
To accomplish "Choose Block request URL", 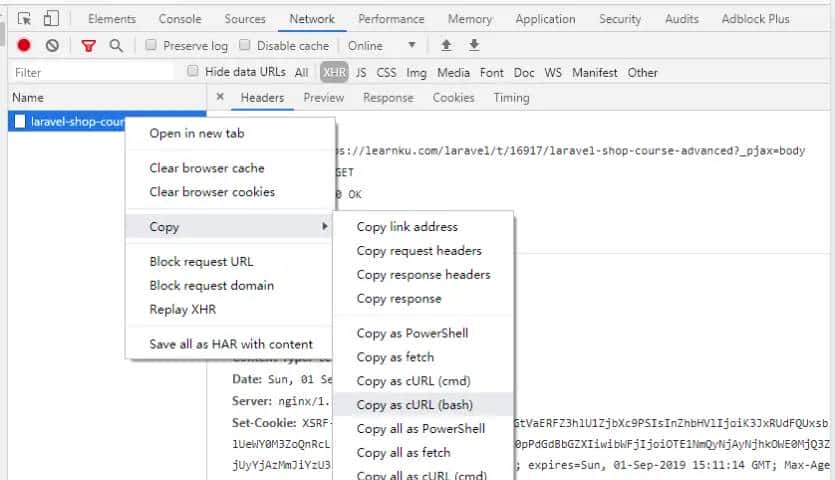I will (230, 262).
